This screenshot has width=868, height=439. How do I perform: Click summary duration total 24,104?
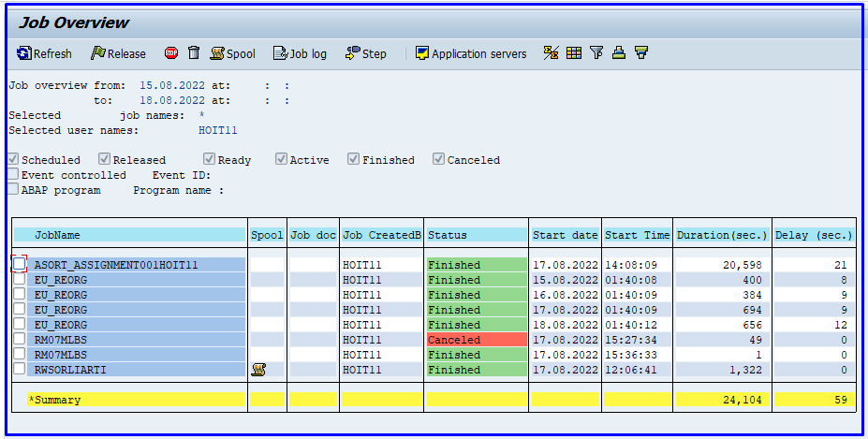(x=743, y=400)
